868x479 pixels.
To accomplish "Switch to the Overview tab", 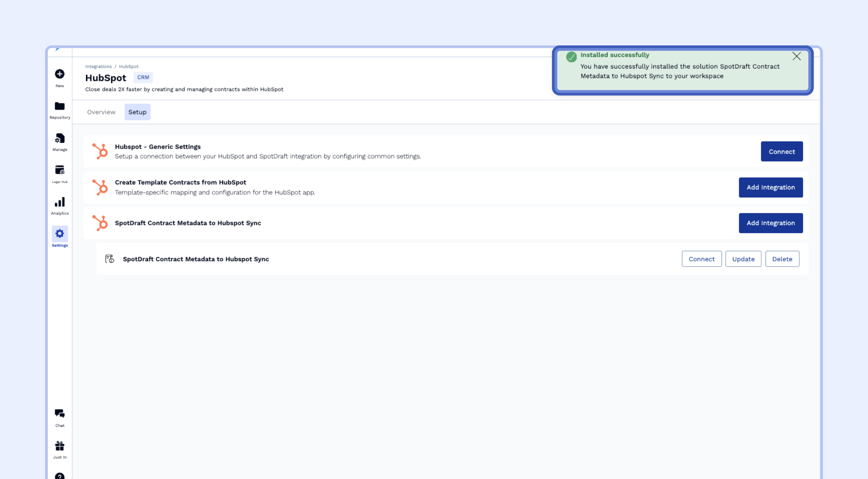I will 101,112.
